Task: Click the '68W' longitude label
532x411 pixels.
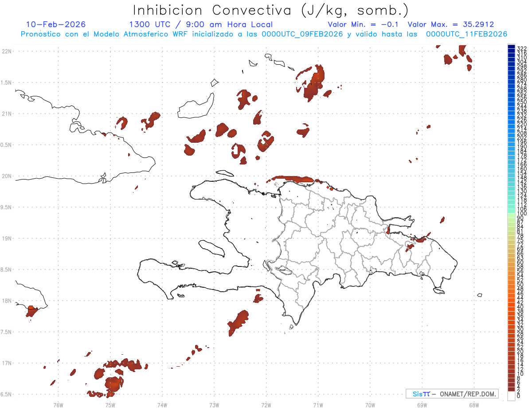Action: pos(474,405)
